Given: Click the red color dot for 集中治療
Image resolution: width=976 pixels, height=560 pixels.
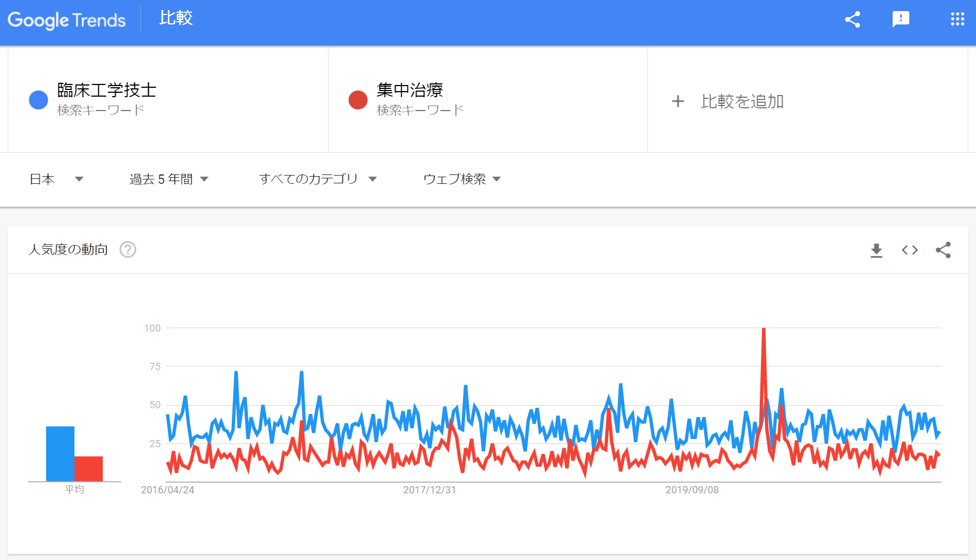Looking at the screenshot, I should click(x=358, y=100).
